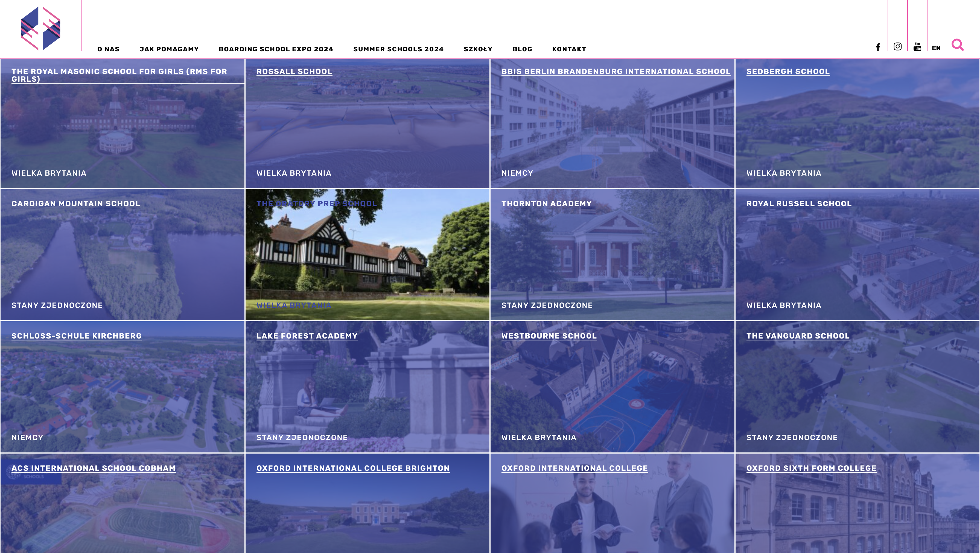Screen dimensions: 980x553
Task: Open Oxford International College Brighton link
Action: tap(353, 468)
